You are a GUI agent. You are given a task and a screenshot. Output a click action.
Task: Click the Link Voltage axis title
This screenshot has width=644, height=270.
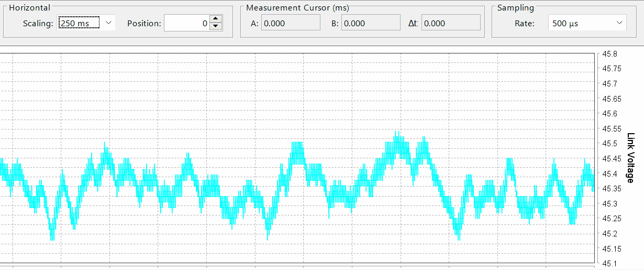630,158
